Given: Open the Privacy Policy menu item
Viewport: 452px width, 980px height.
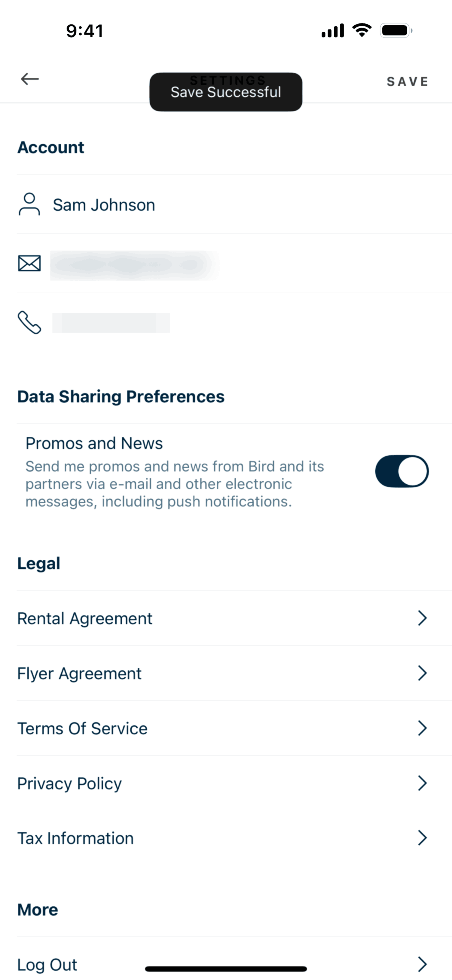Looking at the screenshot, I should coord(70,784).
